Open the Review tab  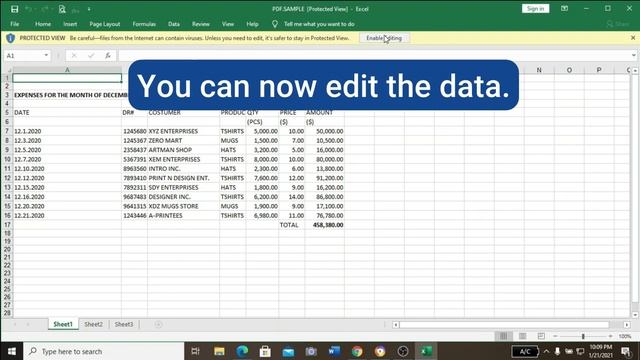pyautogui.click(x=201, y=24)
